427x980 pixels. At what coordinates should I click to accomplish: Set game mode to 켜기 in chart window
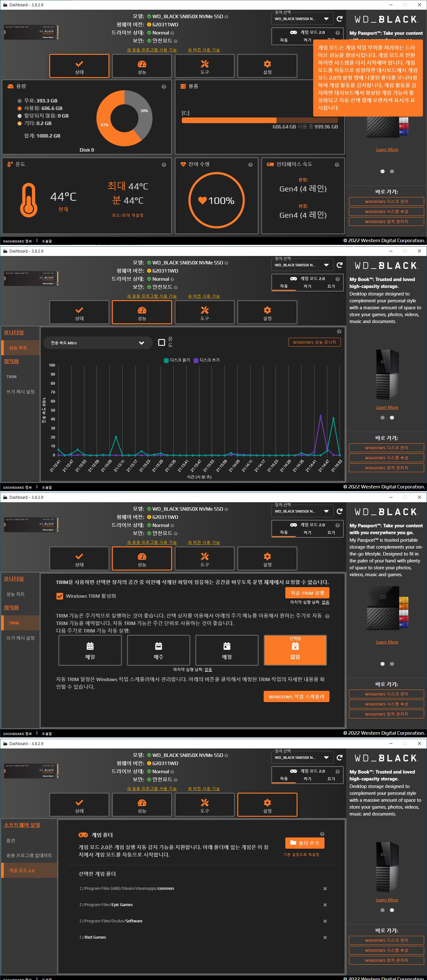tap(307, 286)
